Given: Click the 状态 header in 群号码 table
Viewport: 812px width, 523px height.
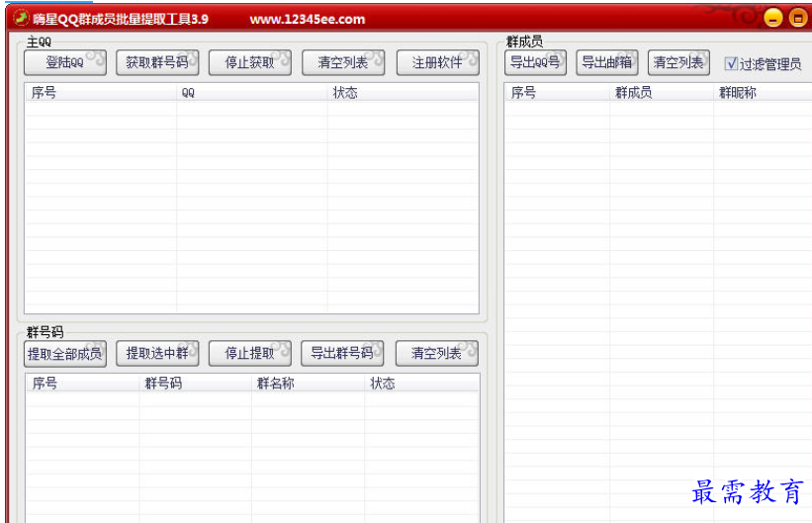Looking at the screenshot, I should pos(422,384).
